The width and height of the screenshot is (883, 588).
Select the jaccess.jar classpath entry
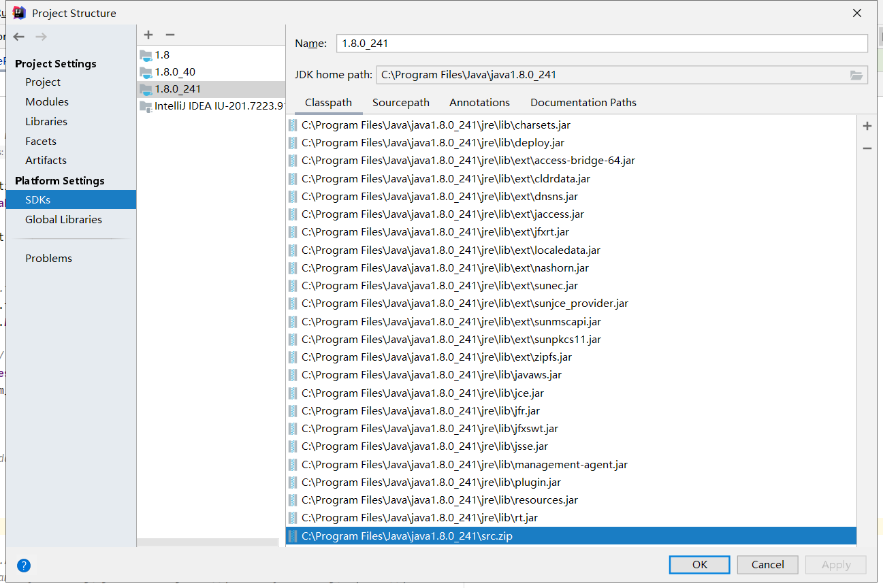(571, 214)
